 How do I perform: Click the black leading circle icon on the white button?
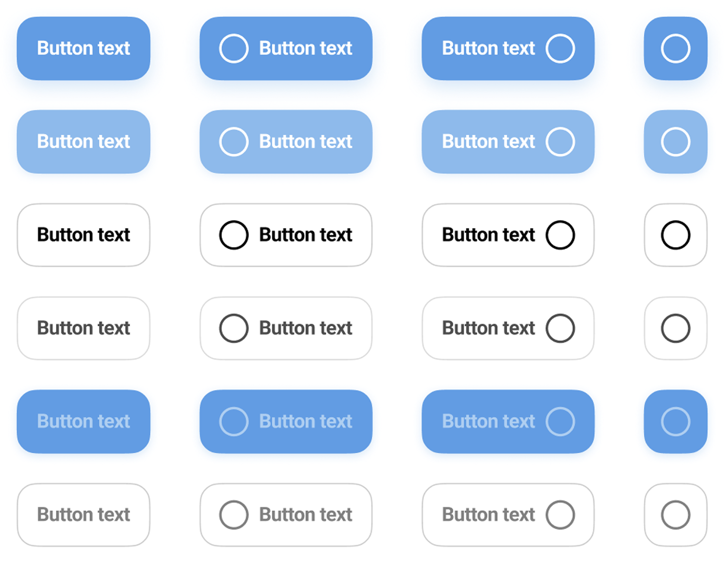coord(234,235)
